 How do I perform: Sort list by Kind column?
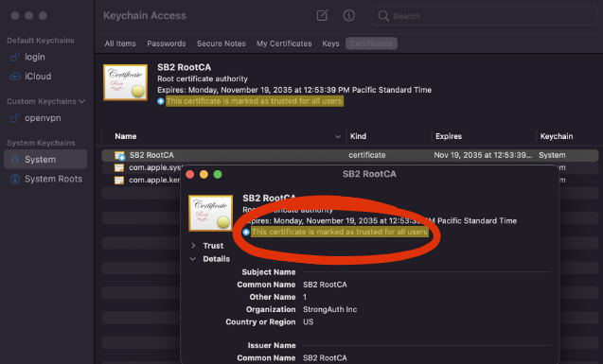[x=358, y=136]
